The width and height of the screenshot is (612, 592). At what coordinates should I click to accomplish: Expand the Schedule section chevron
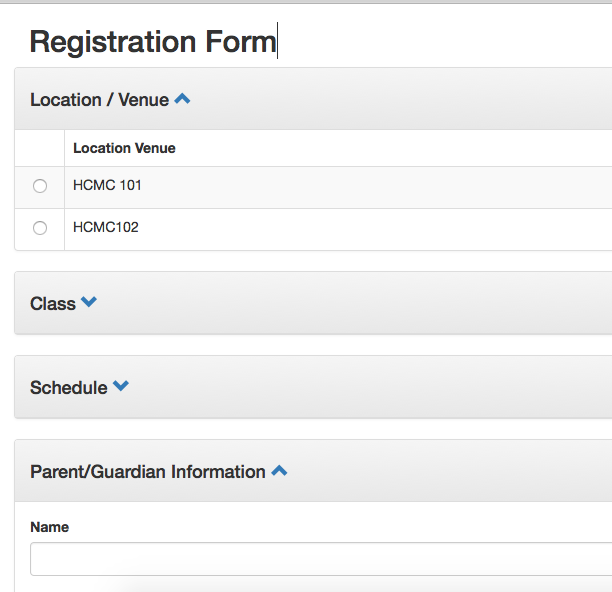click(x=121, y=386)
